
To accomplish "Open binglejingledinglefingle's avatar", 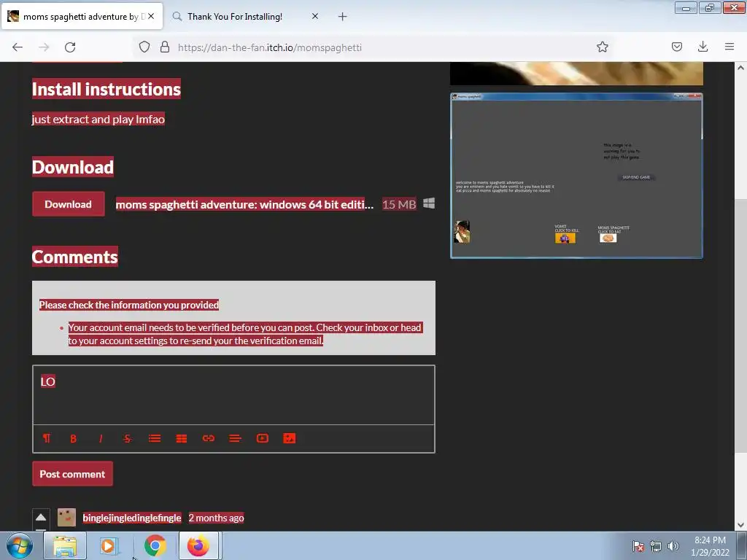I will tap(66, 518).
